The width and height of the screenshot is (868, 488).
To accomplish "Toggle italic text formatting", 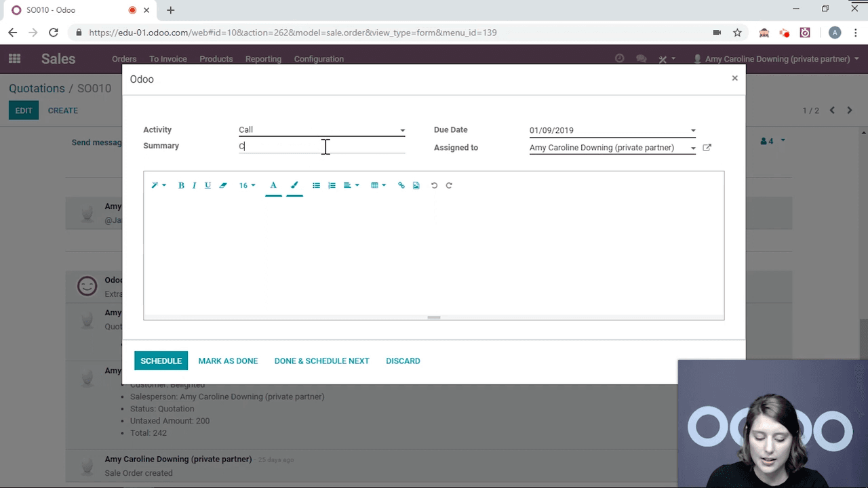I will click(194, 186).
